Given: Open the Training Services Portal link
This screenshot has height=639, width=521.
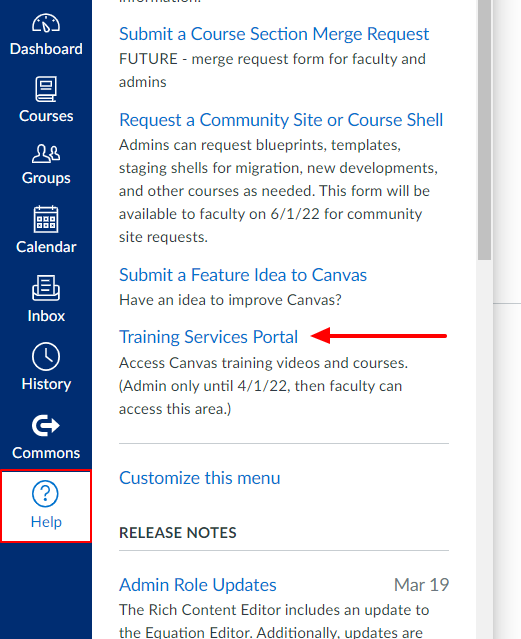Looking at the screenshot, I should click(208, 337).
